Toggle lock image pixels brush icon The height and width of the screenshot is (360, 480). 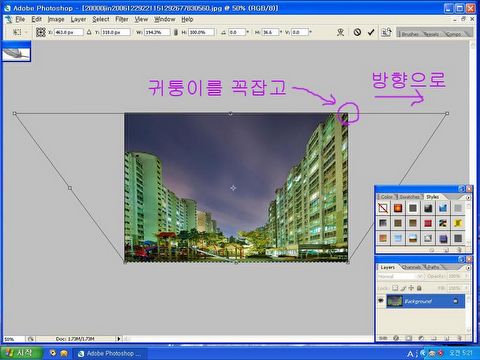pos(403,288)
